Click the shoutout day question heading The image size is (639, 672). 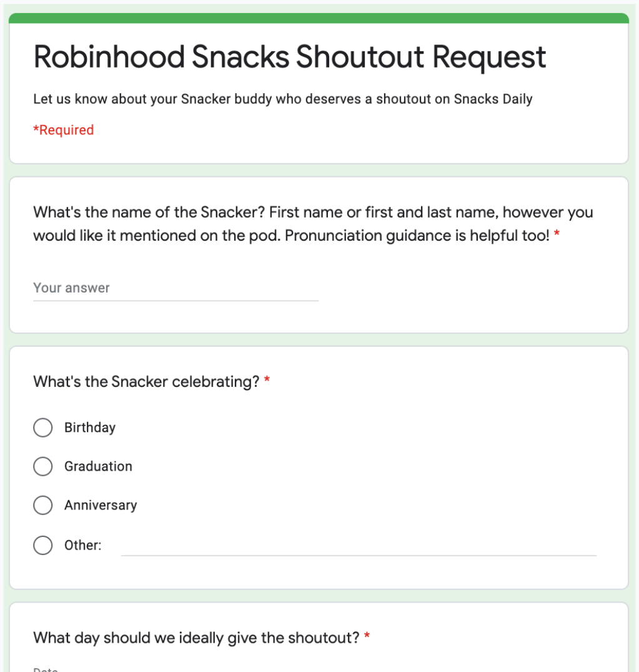tap(196, 638)
